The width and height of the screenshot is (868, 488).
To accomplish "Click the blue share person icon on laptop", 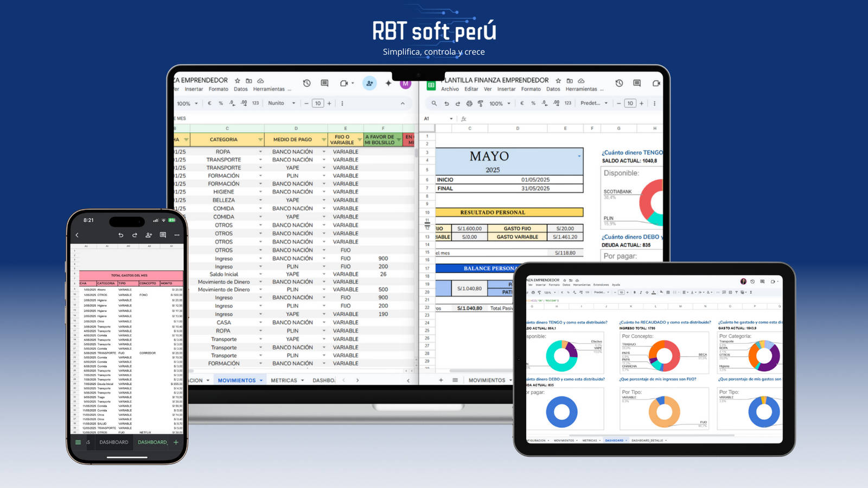I will pyautogui.click(x=369, y=83).
